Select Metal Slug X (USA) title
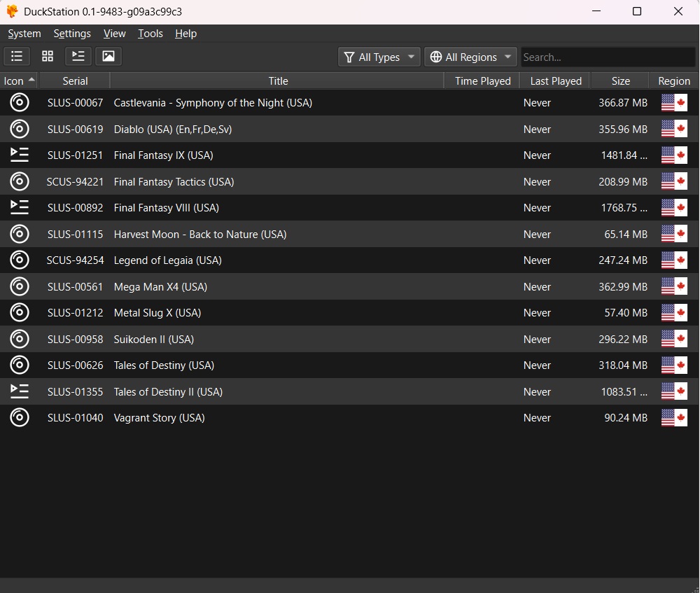This screenshot has height=593, width=700. click(157, 312)
